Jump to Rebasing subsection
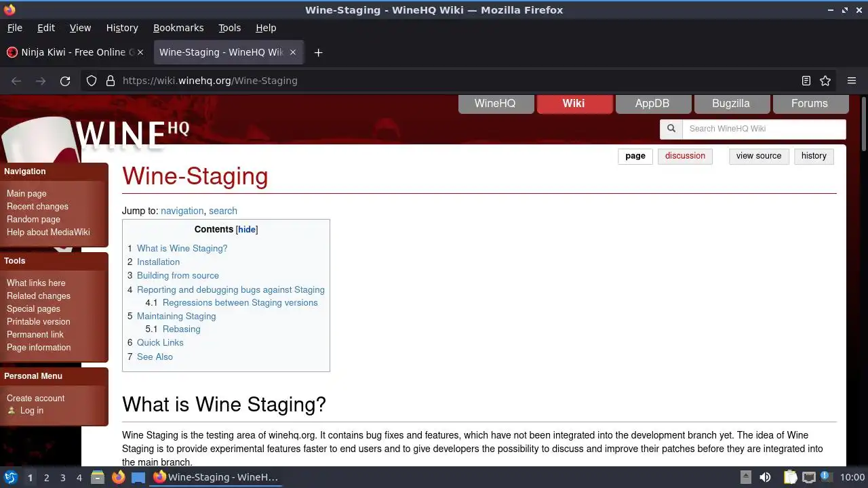This screenshot has width=868, height=488. click(181, 329)
